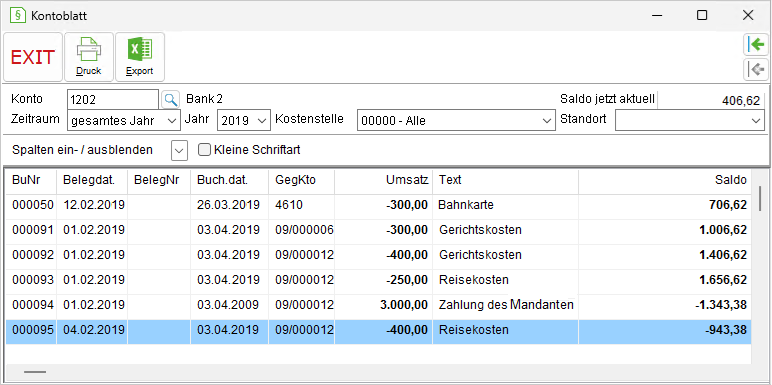Viewport: 772px width, 385px height.
Task: Click the Zahlung des Mandanten text cell
Action: tap(506, 305)
